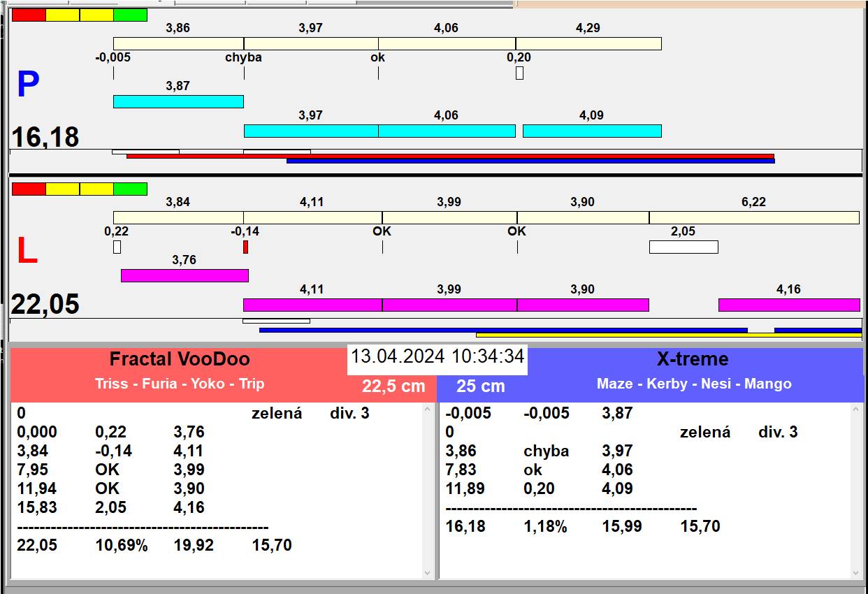Screen dimensions: 868x594
Task: Click the X-treme team header
Action: pos(693,359)
